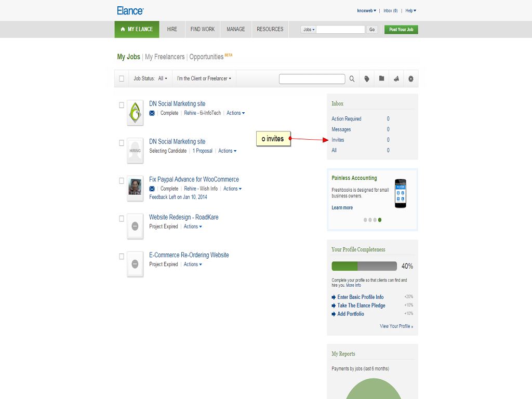The height and width of the screenshot is (399, 532).
Task: Open Actions dropdown for E-Commerce Re-Ordering Website
Action: click(193, 264)
